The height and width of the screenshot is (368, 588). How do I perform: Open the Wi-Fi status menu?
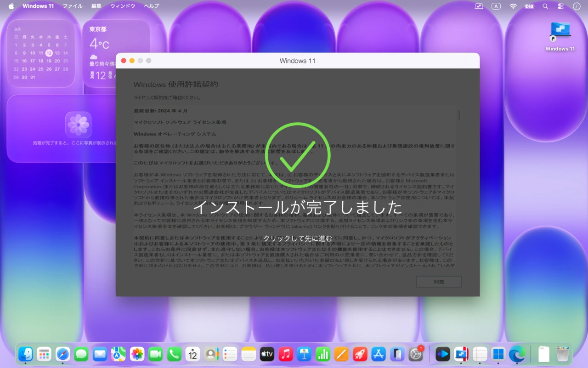click(x=513, y=6)
